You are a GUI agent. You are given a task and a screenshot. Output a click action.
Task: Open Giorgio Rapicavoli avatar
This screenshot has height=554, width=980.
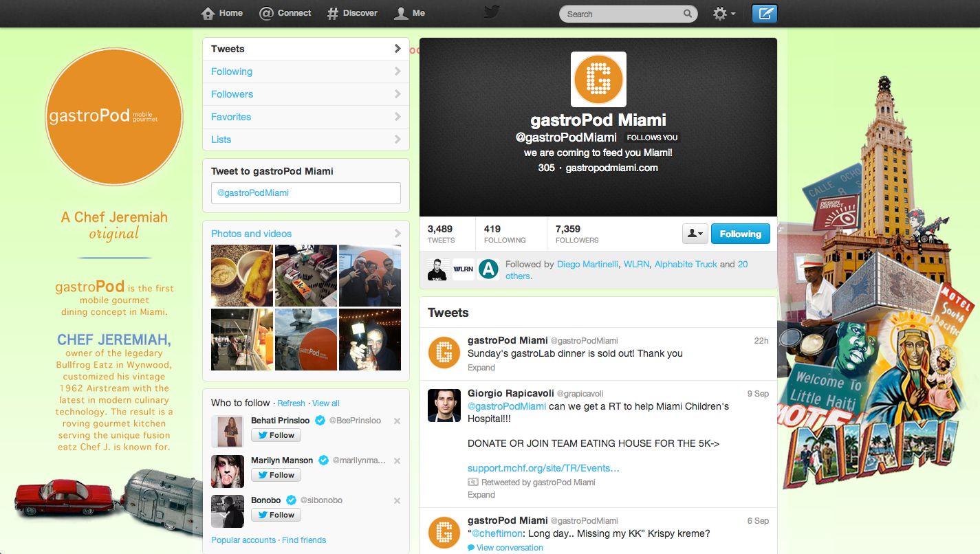click(444, 406)
